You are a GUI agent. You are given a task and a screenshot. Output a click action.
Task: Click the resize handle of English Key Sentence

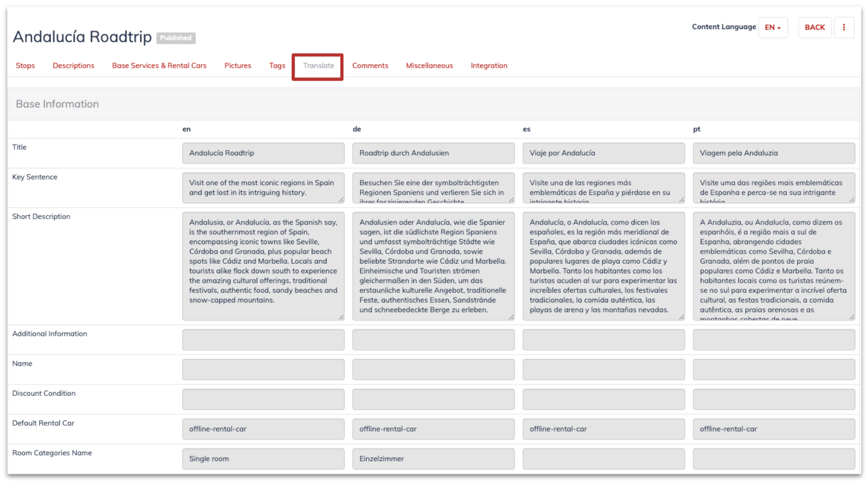pyautogui.click(x=341, y=200)
